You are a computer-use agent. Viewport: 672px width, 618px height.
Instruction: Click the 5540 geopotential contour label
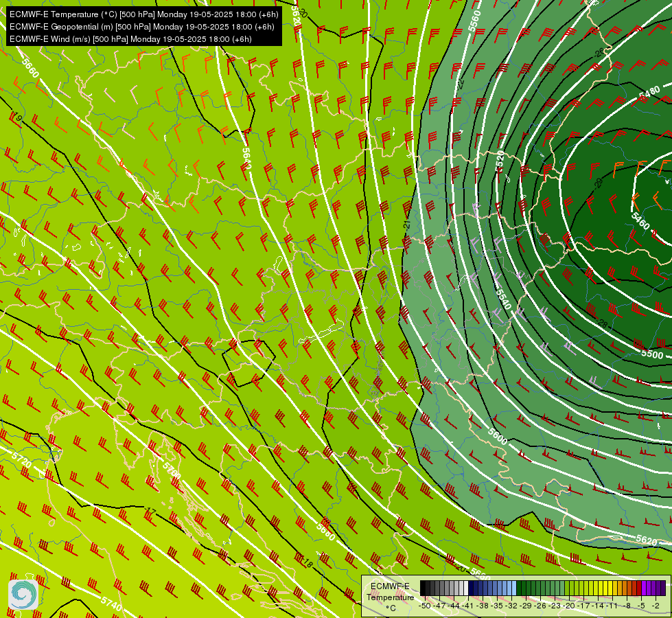pos(504,299)
